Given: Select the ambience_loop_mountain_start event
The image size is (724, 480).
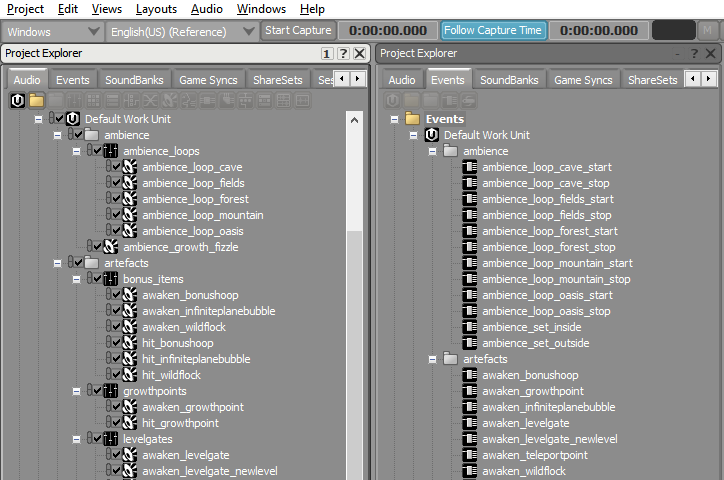Looking at the screenshot, I should pyautogui.click(x=557, y=263).
